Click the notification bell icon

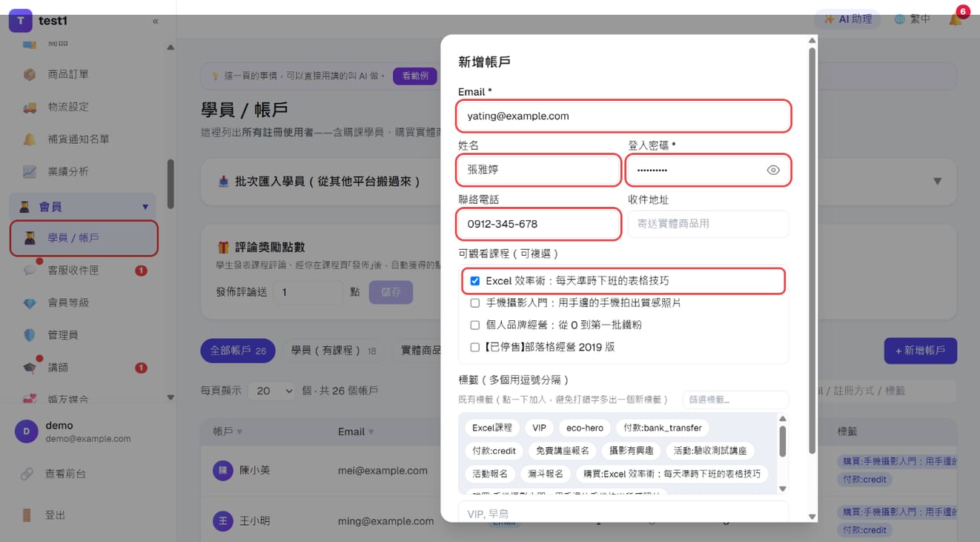[956, 19]
